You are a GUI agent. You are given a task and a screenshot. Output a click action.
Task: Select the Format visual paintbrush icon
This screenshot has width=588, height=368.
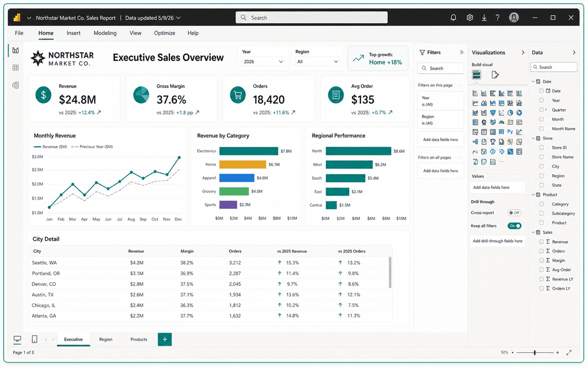click(495, 75)
